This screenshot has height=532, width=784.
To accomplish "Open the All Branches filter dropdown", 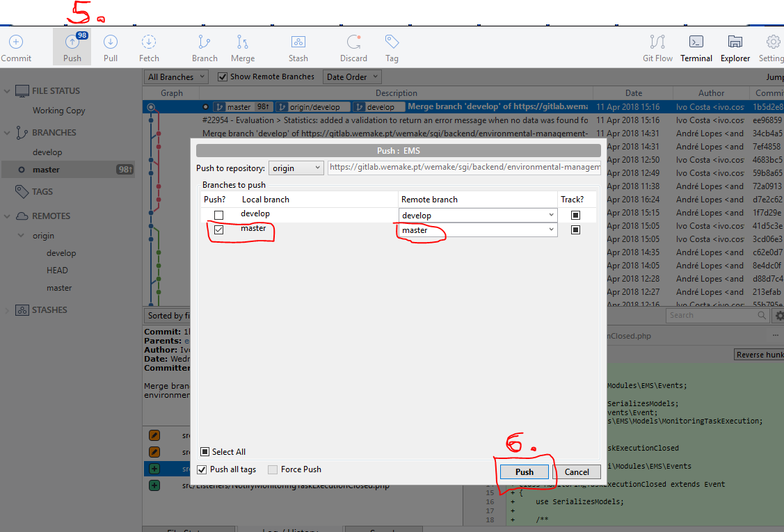I will pos(177,77).
